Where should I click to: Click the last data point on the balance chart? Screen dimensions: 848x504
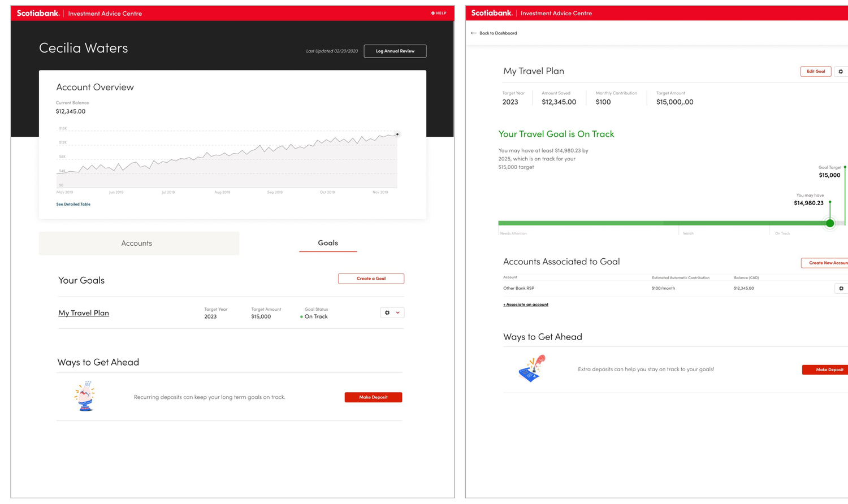click(x=397, y=134)
